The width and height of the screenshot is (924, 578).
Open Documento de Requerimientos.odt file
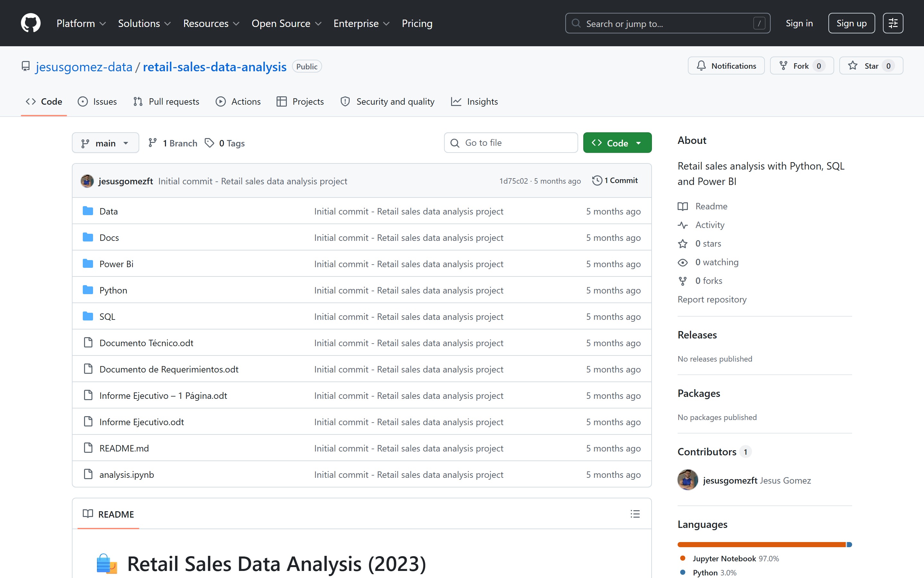tap(169, 369)
